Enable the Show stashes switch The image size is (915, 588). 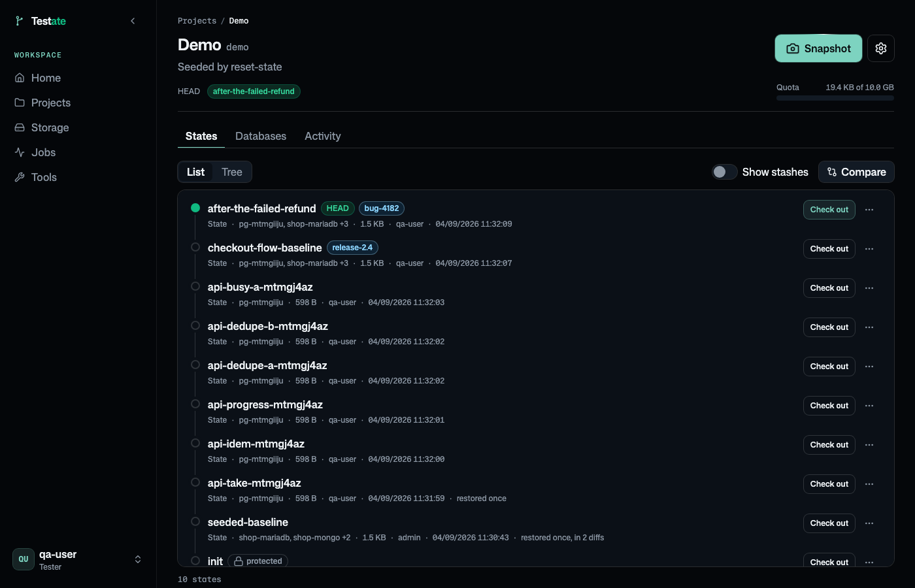tap(724, 172)
